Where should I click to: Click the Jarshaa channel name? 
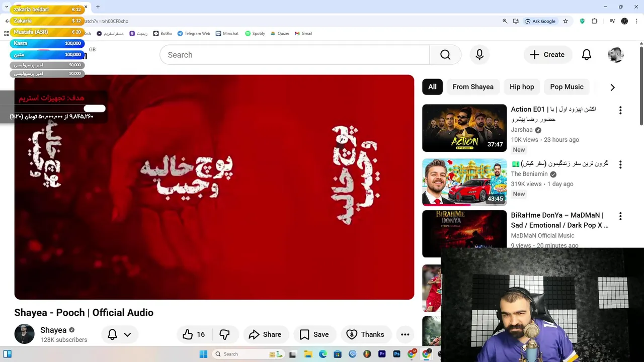(522, 130)
